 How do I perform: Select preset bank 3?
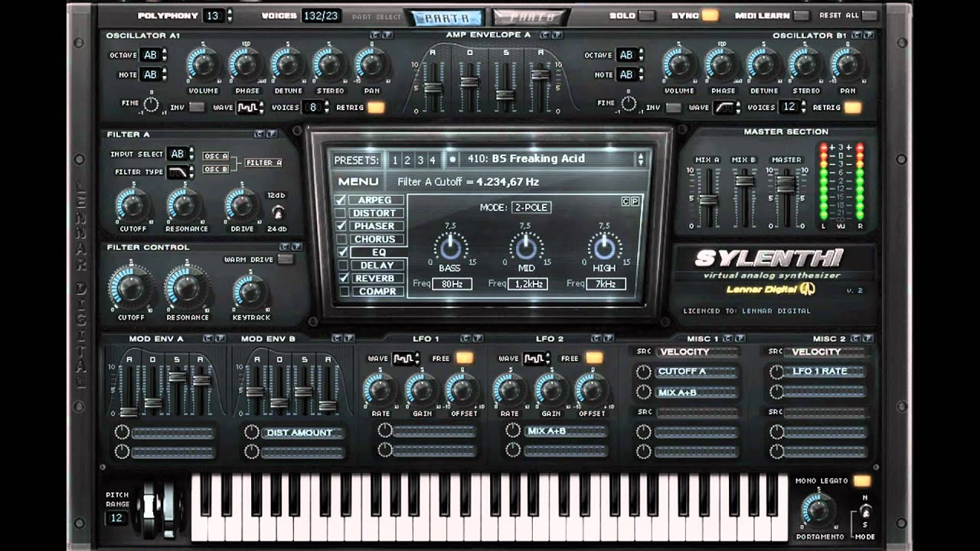(x=420, y=160)
